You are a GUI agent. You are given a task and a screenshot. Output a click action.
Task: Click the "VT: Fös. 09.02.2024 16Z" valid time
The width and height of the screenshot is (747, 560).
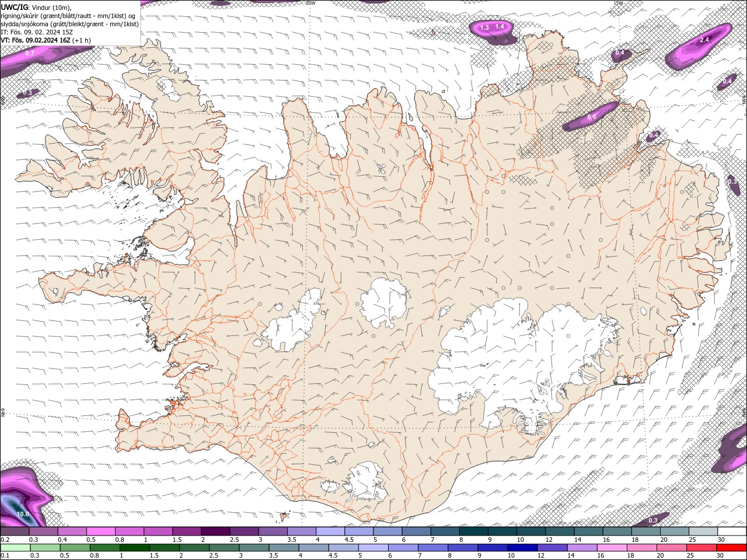pyautogui.click(x=36, y=40)
